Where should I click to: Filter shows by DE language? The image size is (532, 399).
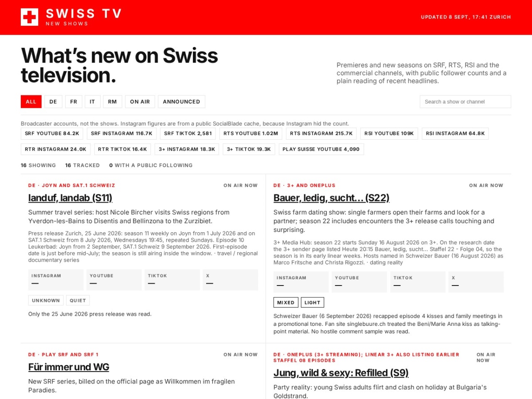[53, 102]
